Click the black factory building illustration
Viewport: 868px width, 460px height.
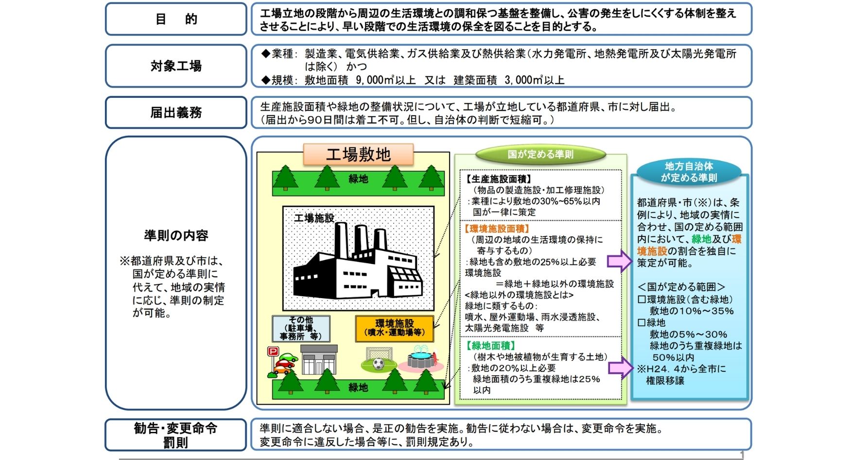[x=358, y=260]
